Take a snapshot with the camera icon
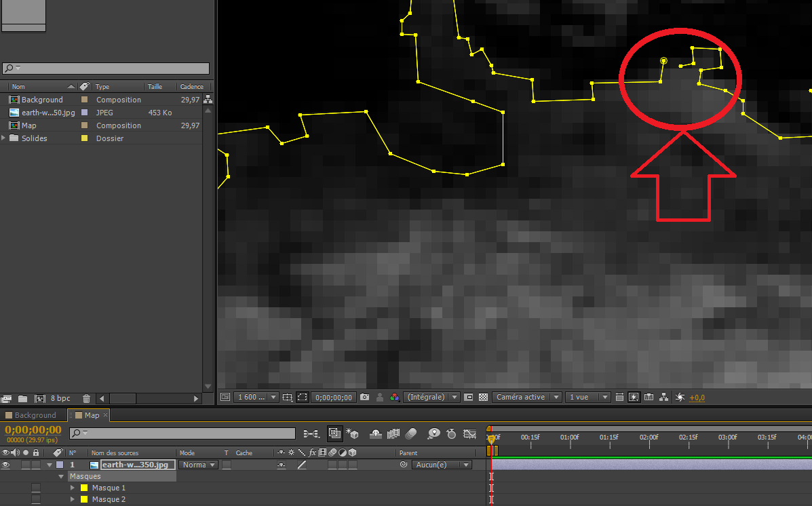812x506 pixels. click(365, 397)
